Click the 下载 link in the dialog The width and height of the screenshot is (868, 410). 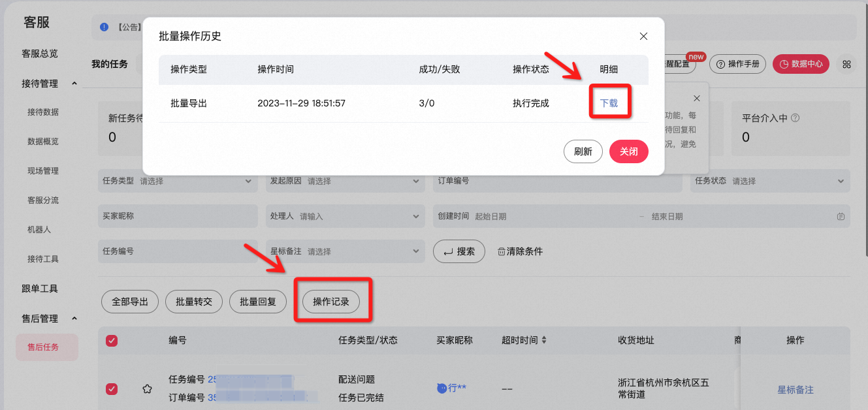point(609,103)
